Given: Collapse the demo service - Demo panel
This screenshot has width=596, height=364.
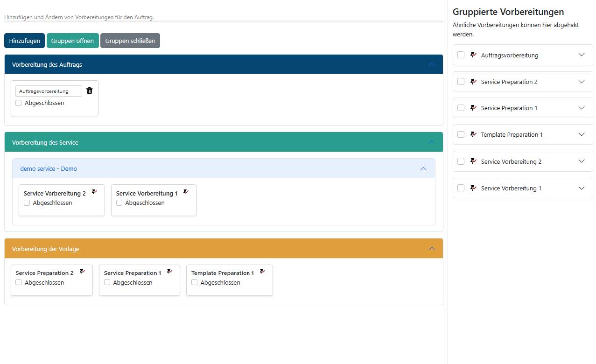Looking at the screenshot, I should point(423,168).
